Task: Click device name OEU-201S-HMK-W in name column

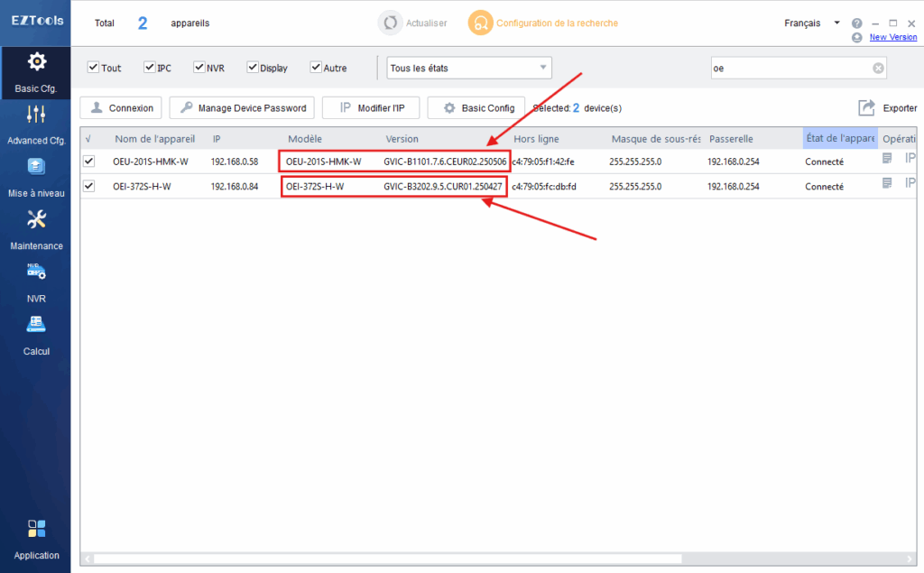Action: (151, 162)
